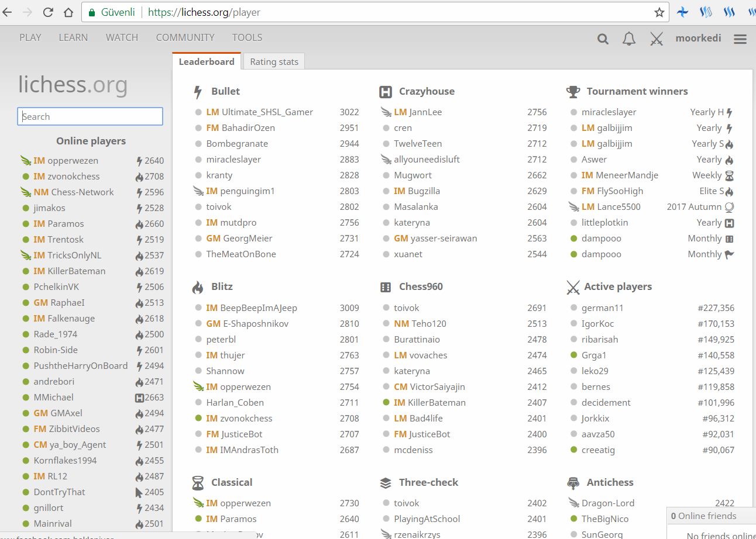Screen dimensions: 756x539
Task: Click the blue pinwheel extension icon
Action: (683, 12)
